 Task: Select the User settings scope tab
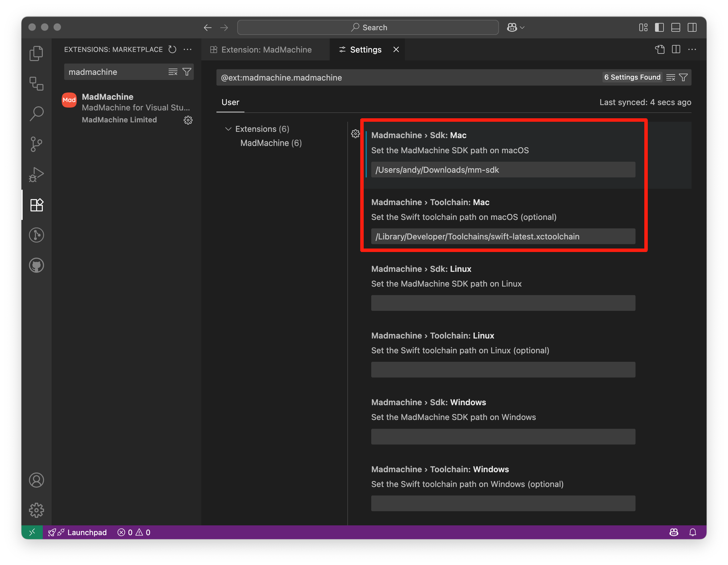tap(230, 102)
